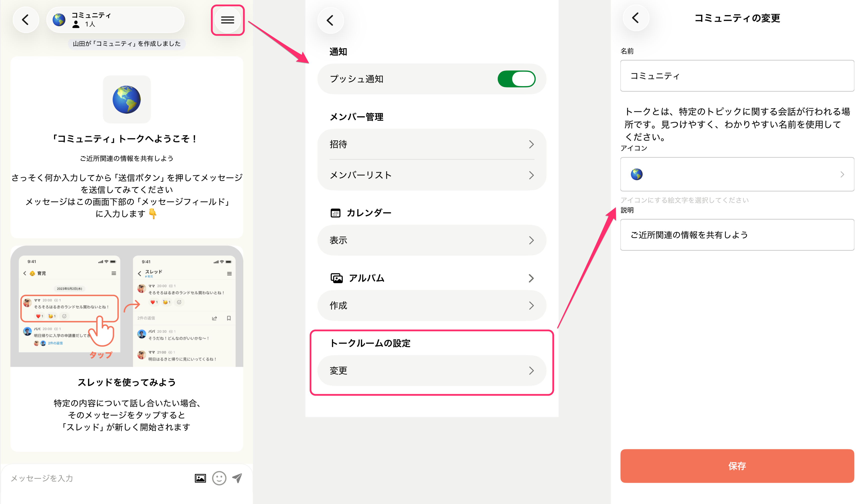The height and width of the screenshot is (504, 864).
Task: Tap the back arrow on コミュニティの変更 screen
Action: click(636, 18)
